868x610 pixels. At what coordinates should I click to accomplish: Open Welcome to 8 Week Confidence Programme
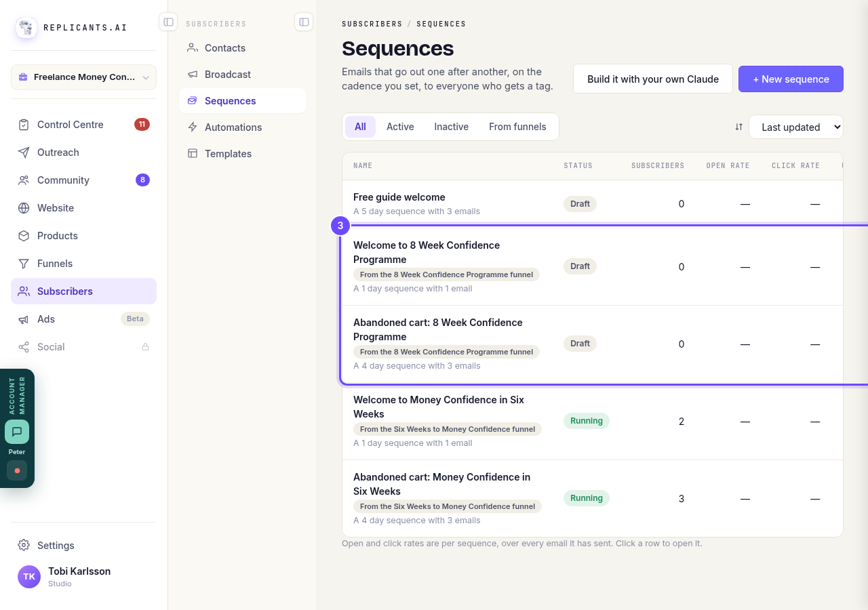[593, 266]
